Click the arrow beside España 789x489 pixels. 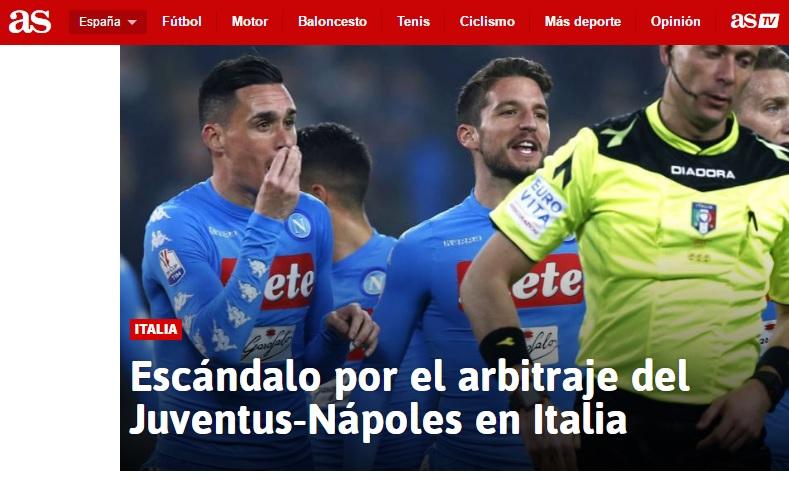tap(132, 22)
